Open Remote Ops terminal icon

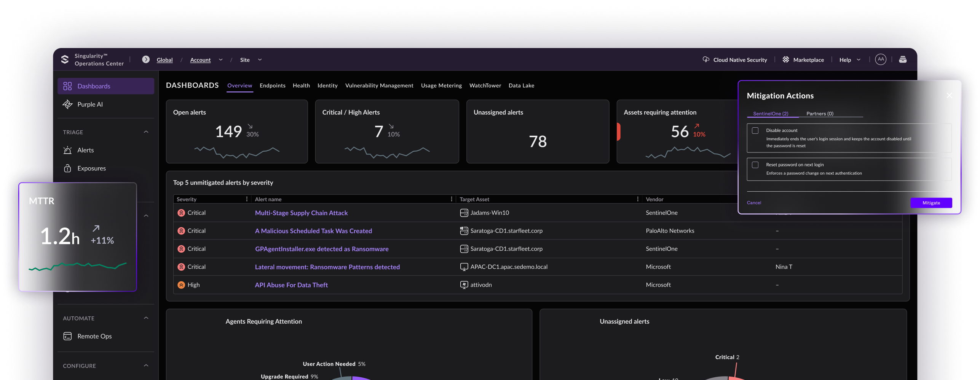point(67,336)
